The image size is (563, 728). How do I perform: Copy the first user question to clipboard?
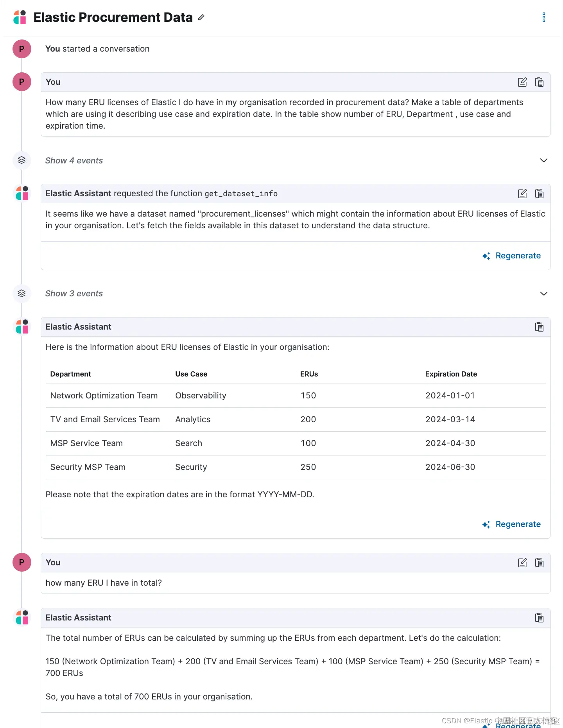tap(539, 82)
